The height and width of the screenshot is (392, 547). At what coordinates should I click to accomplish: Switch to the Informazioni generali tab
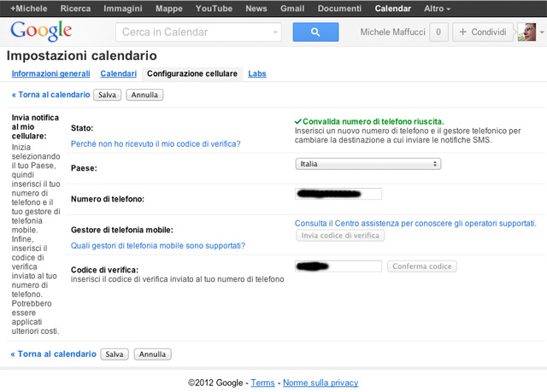tap(50, 74)
